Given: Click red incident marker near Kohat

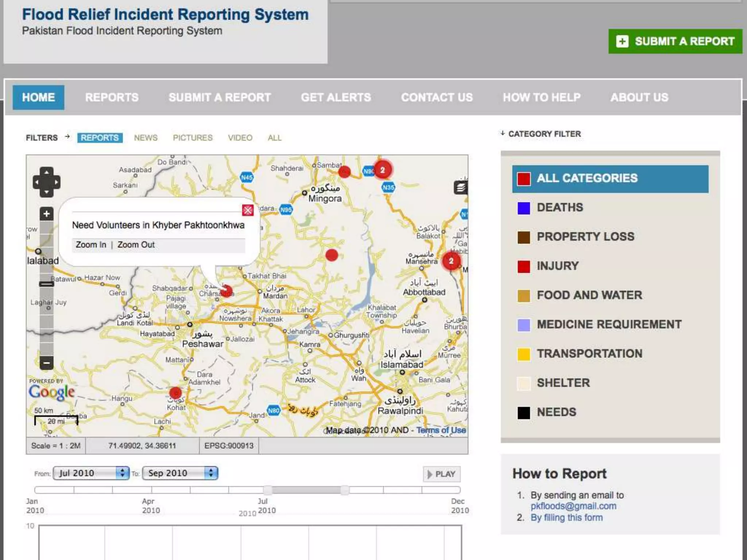Looking at the screenshot, I should 175,393.
